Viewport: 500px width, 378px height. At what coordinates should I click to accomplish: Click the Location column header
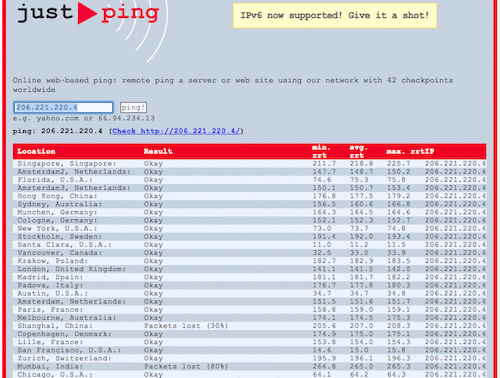point(36,151)
